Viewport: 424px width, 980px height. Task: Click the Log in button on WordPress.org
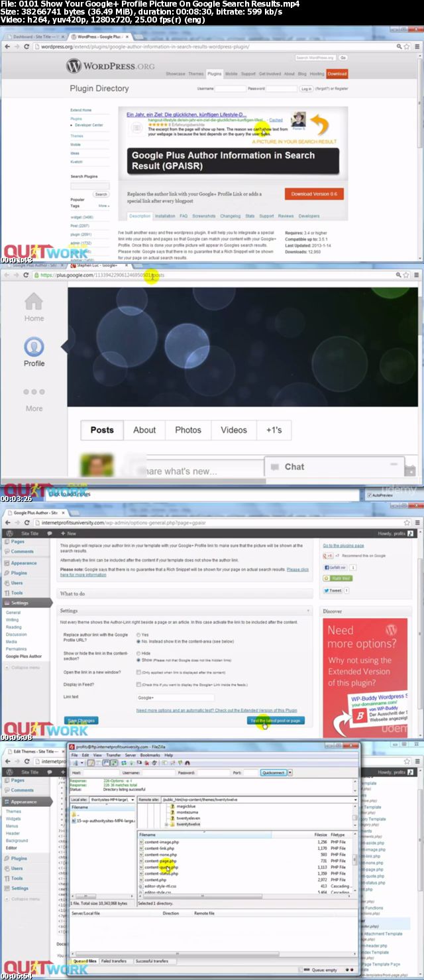tap(306, 88)
